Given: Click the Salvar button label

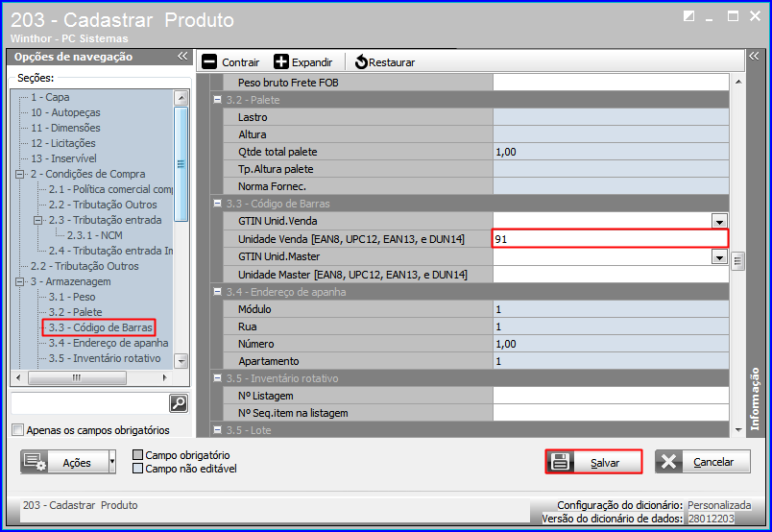Looking at the screenshot, I should click(x=605, y=463).
